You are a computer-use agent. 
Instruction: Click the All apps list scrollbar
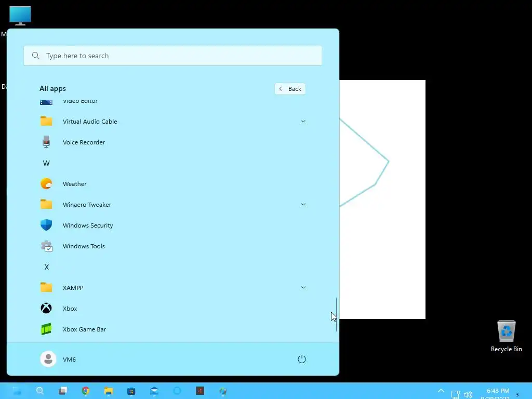(336, 314)
